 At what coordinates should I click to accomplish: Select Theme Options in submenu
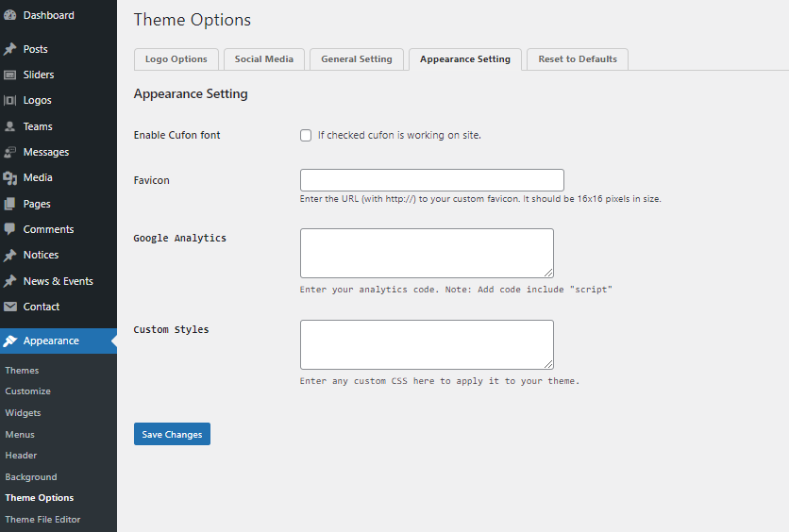coord(40,498)
